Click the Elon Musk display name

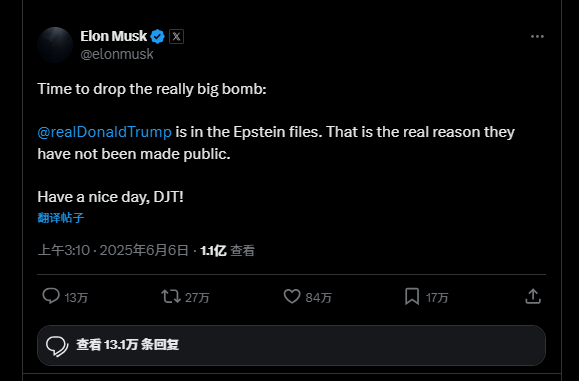114,36
